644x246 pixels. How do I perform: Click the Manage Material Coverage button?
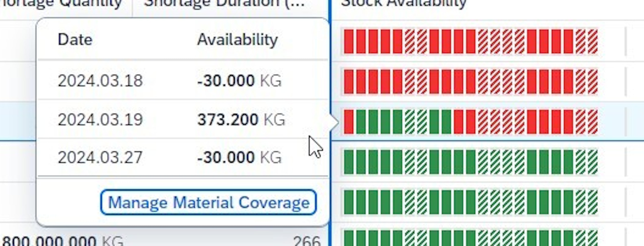click(208, 202)
